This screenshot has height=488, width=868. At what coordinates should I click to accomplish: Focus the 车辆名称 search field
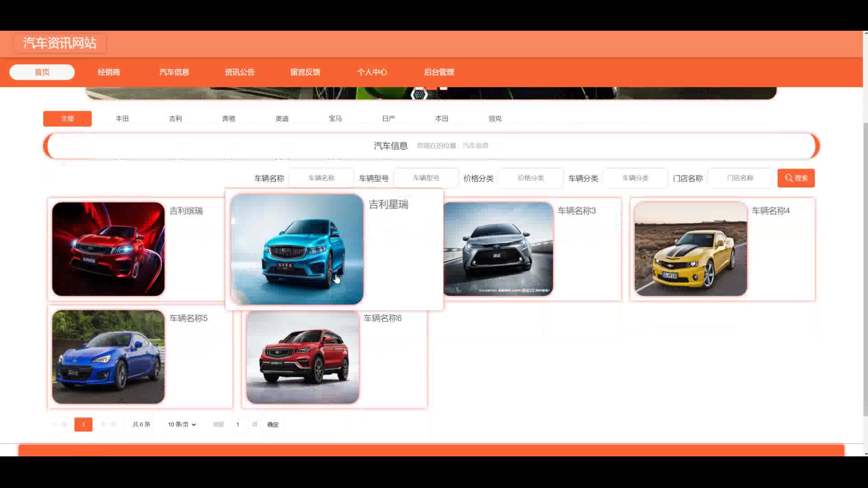(321, 178)
